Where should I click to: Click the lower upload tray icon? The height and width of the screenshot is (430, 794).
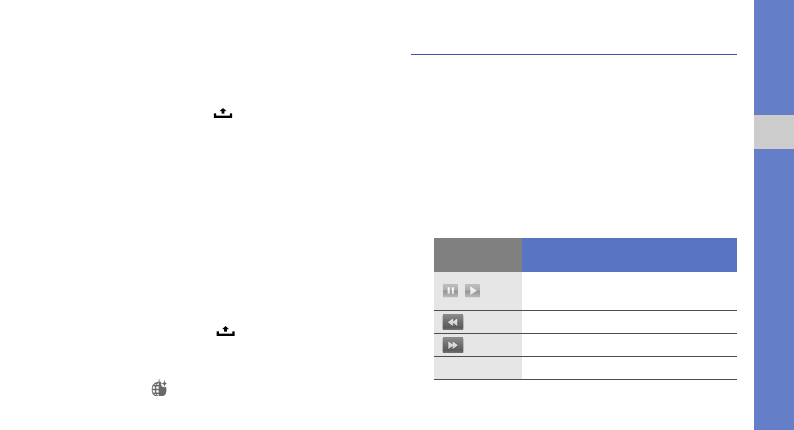coord(225,331)
